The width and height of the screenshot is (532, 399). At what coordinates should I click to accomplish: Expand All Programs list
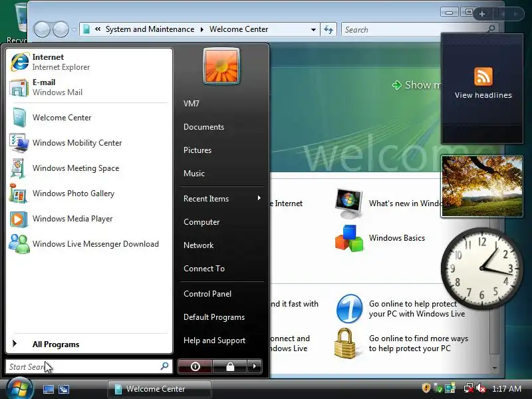[x=89, y=344]
